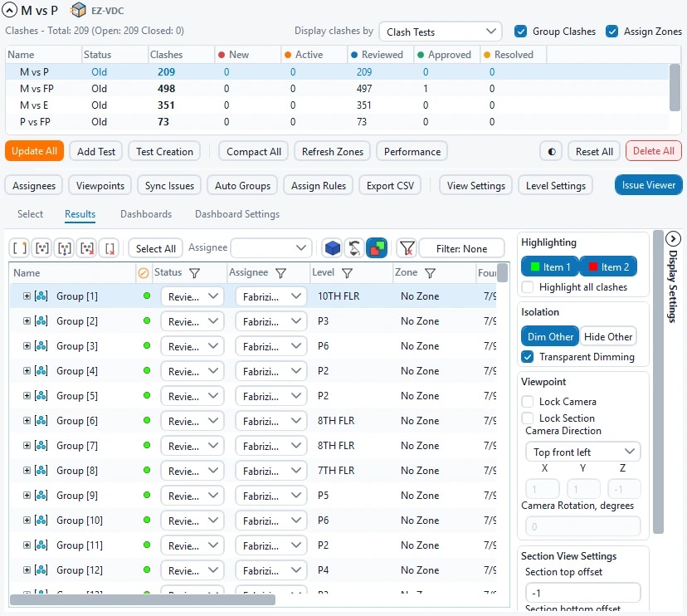Screen dimensions: 687x616
Task: Collapse the Display Settings side panel arrow
Action: pyautogui.click(x=673, y=239)
